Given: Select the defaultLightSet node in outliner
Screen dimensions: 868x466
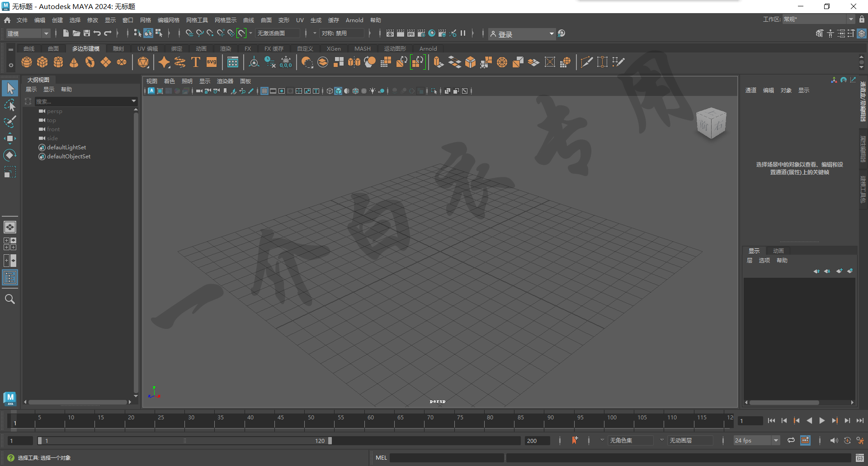Looking at the screenshot, I should tap(66, 147).
